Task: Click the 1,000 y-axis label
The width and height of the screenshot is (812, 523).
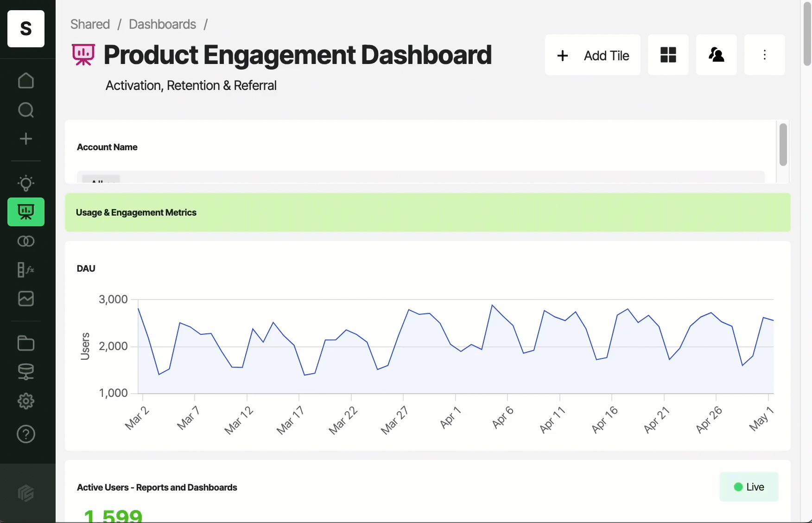Action: pyautogui.click(x=113, y=393)
